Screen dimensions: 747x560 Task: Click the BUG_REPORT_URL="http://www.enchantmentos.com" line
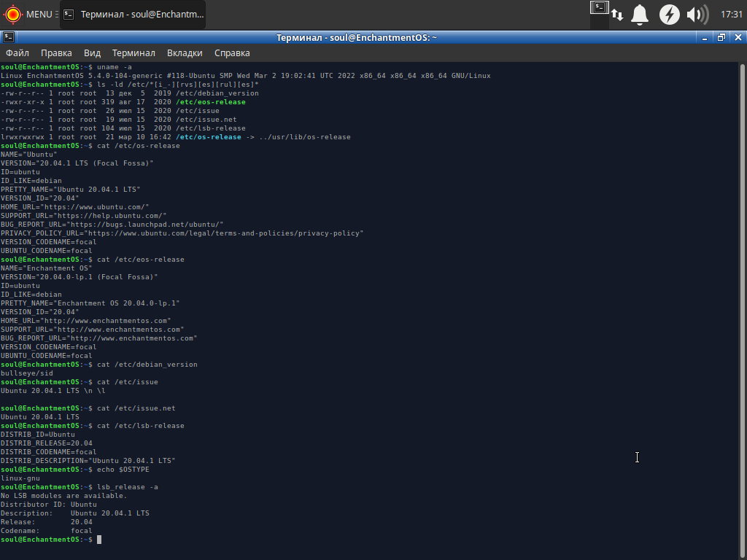98,338
